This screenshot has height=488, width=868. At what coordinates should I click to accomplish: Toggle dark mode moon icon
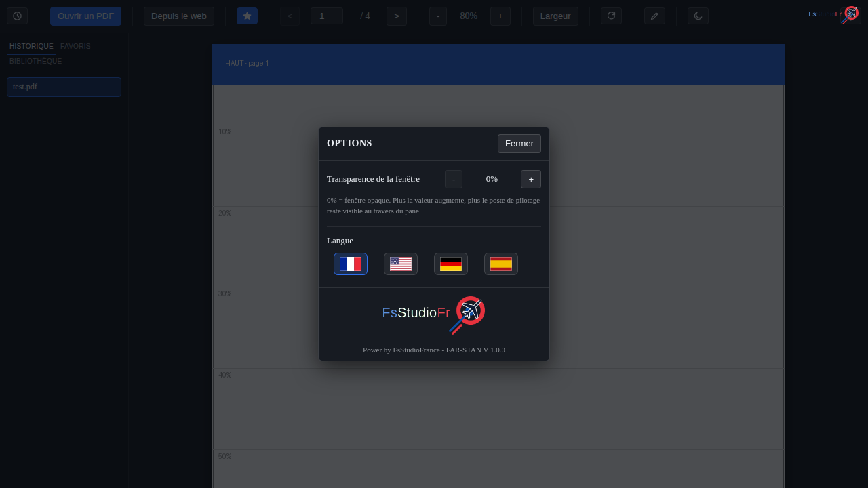coord(698,16)
